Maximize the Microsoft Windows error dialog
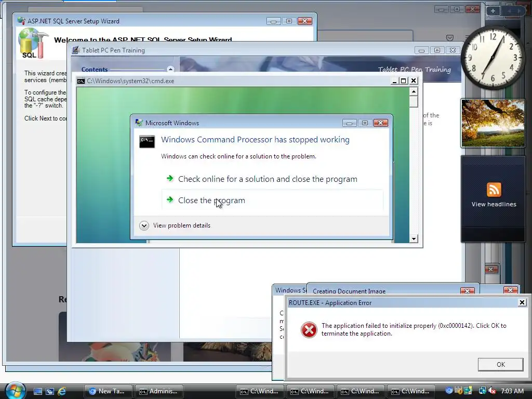This screenshot has width=532, height=399. click(365, 123)
